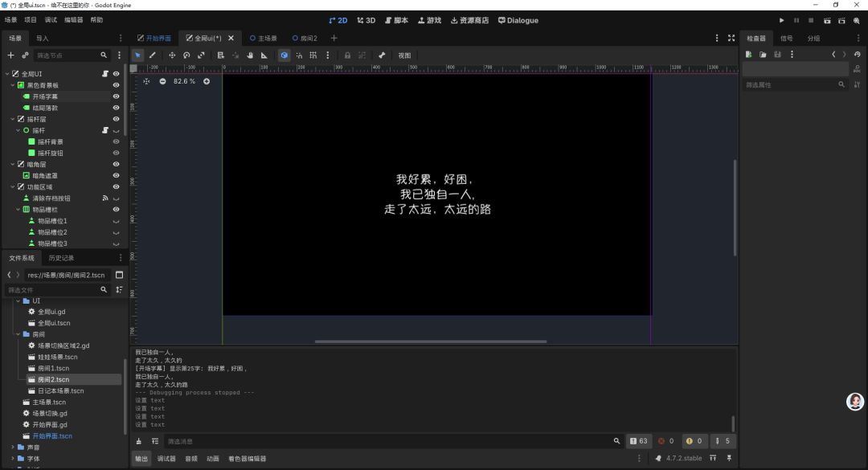Screen dimensions: 868x470
Task: Zoom out of the canvas with minus icon
Action: [162, 81]
